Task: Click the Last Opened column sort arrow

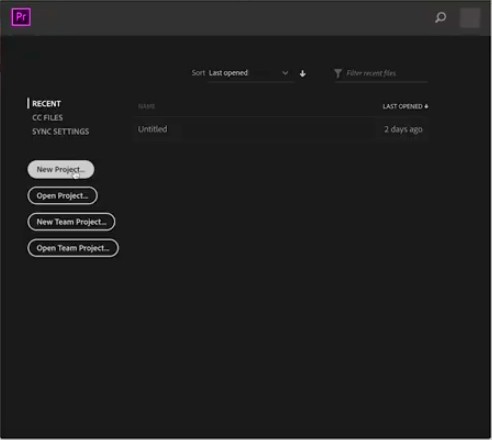Action: pyautogui.click(x=426, y=106)
